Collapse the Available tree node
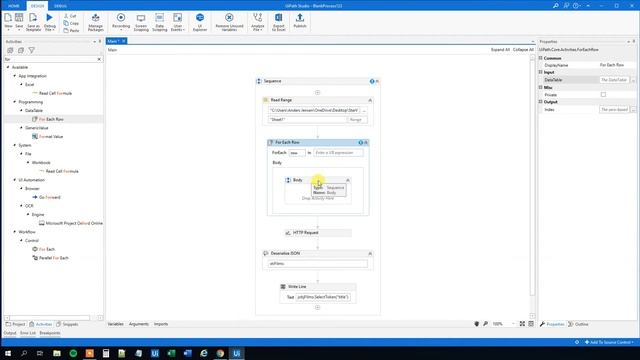The image size is (640, 360). (8, 67)
